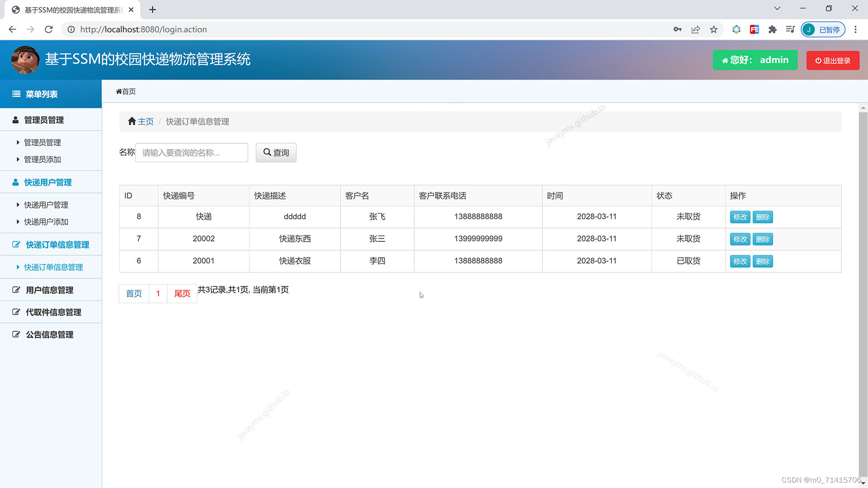868x488 pixels.
Task: Click 删除 for order 20001
Action: [762, 261]
